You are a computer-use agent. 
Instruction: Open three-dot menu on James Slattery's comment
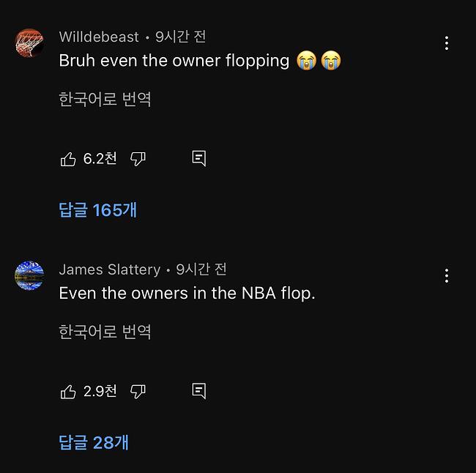(446, 276)
